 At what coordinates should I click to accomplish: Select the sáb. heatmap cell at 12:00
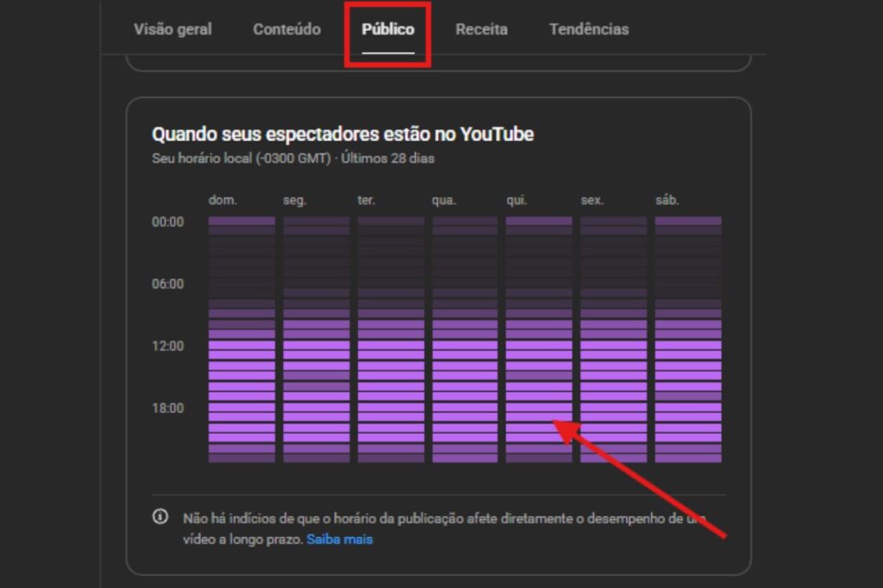(688, 346)
